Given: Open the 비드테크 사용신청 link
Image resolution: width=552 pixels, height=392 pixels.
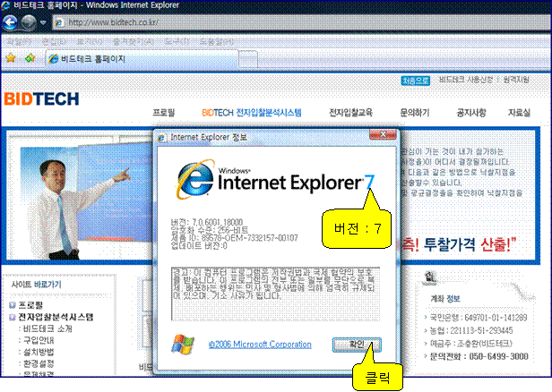Looking at the screenshot, I should [466, 80].
